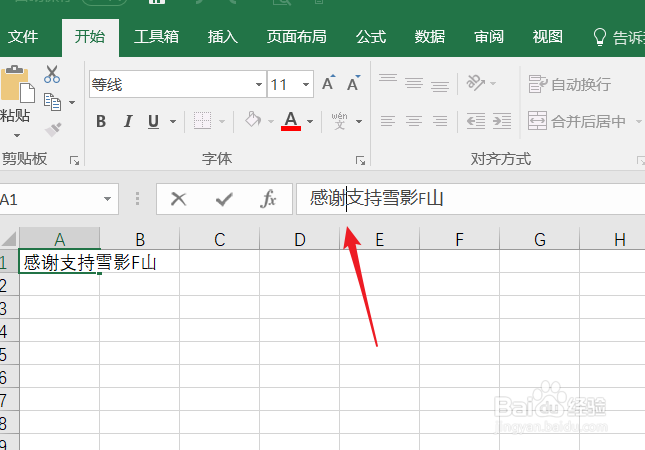Select column C header
Screen dimensions: 645x450
220,239
